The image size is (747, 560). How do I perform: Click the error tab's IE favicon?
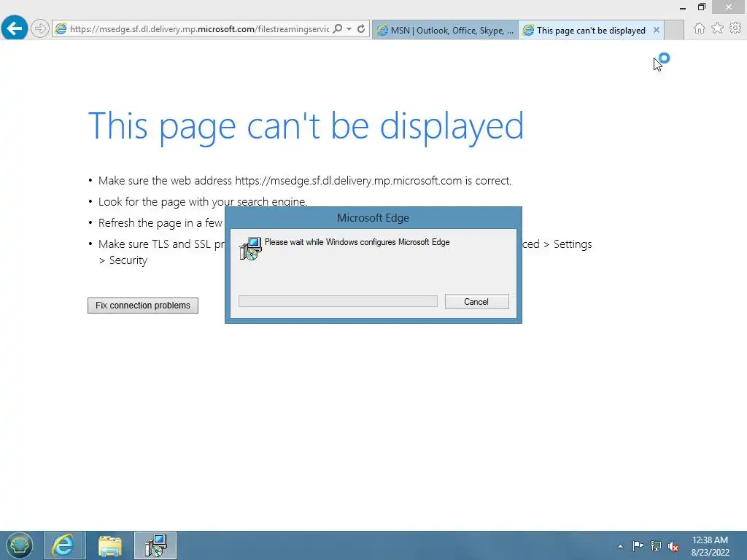pyautogui.click(x=528, y=31)
